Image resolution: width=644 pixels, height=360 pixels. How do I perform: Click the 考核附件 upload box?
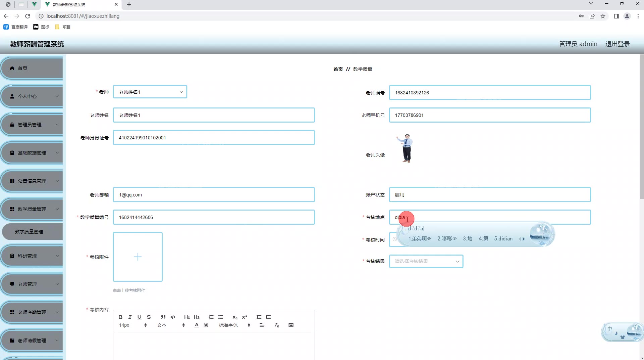click(x=138, y=257)
